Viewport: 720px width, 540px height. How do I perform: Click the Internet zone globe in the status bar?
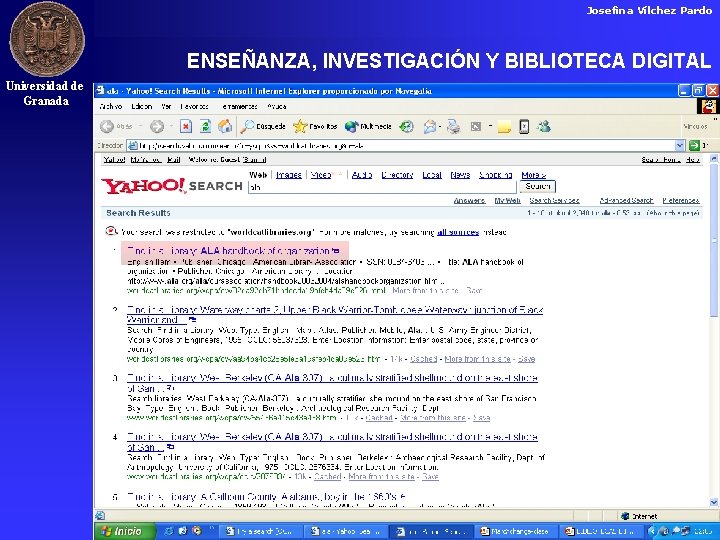click(x=625, y=516)
